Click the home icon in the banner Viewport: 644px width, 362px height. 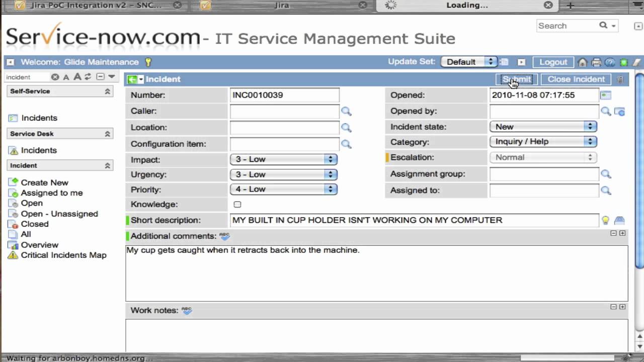583,62
